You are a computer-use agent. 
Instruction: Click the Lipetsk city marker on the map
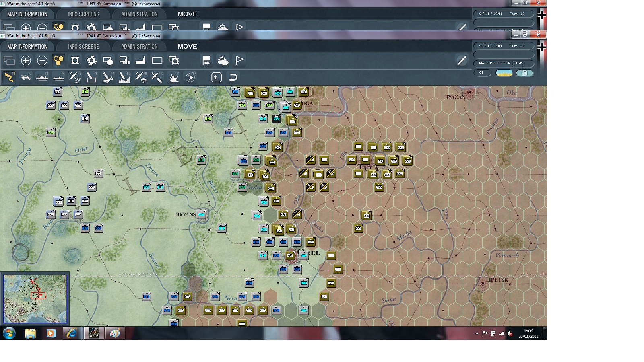483,283
